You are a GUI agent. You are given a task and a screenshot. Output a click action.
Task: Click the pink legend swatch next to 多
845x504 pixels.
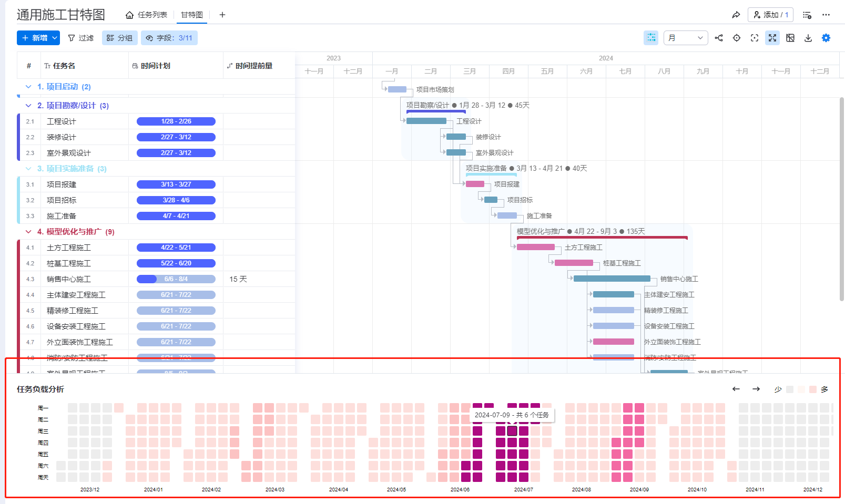click(x=813, y=389)
